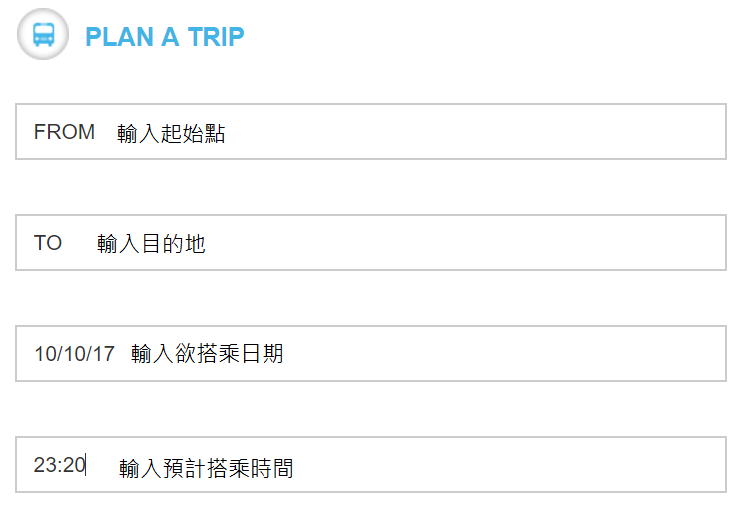Click the 輸入欲搭乘日期 hint text
The width and height of the screenshot is (749, 511).
pyautogui.click(x=207, y=354)
